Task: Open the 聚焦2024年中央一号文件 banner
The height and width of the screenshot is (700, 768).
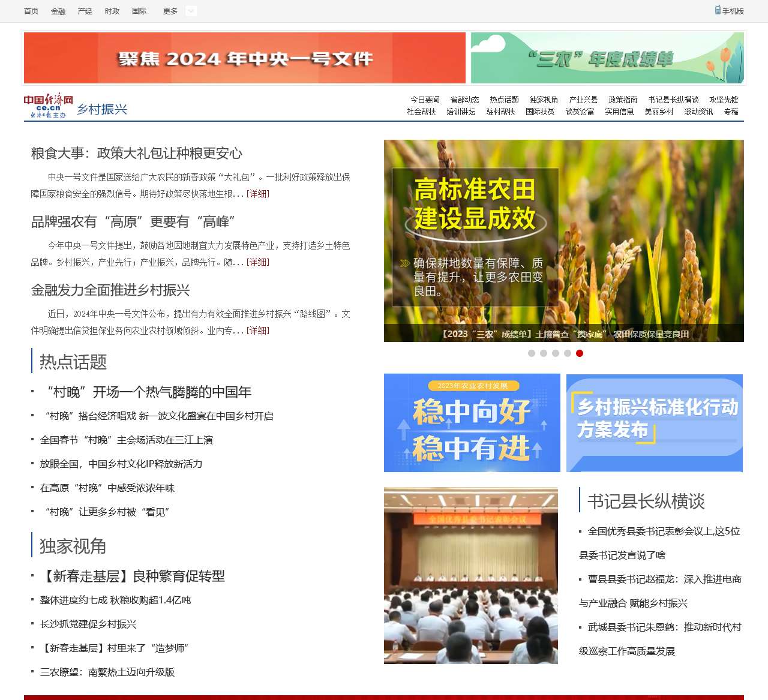Action: point(245,58)
